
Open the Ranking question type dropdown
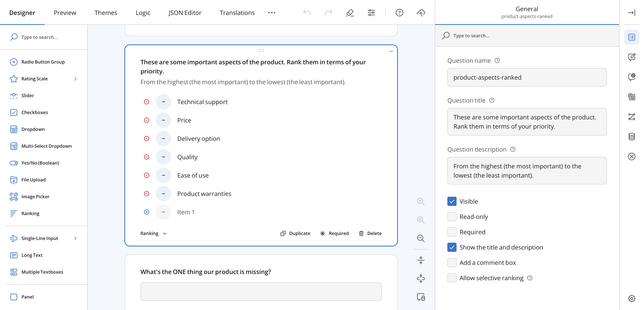click(154, 233)
